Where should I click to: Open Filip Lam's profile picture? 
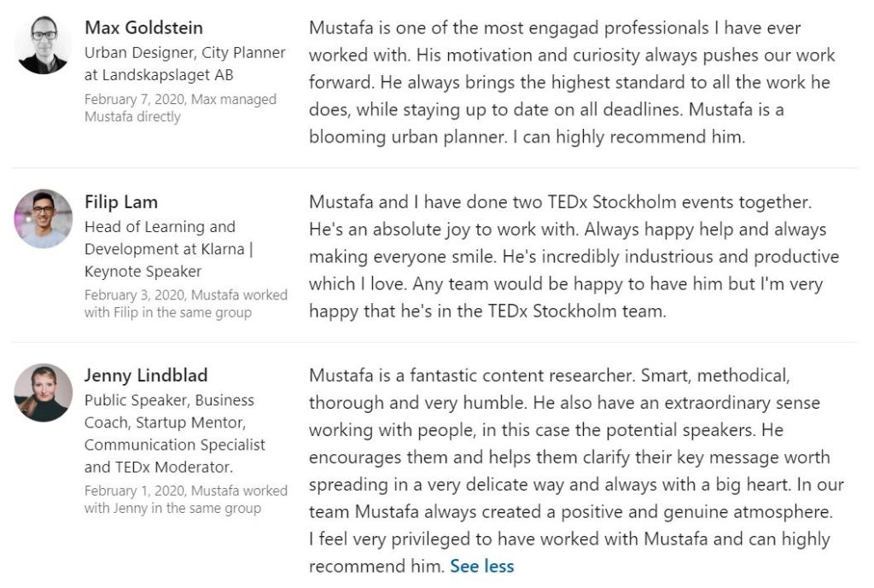[x=44, y=219]
